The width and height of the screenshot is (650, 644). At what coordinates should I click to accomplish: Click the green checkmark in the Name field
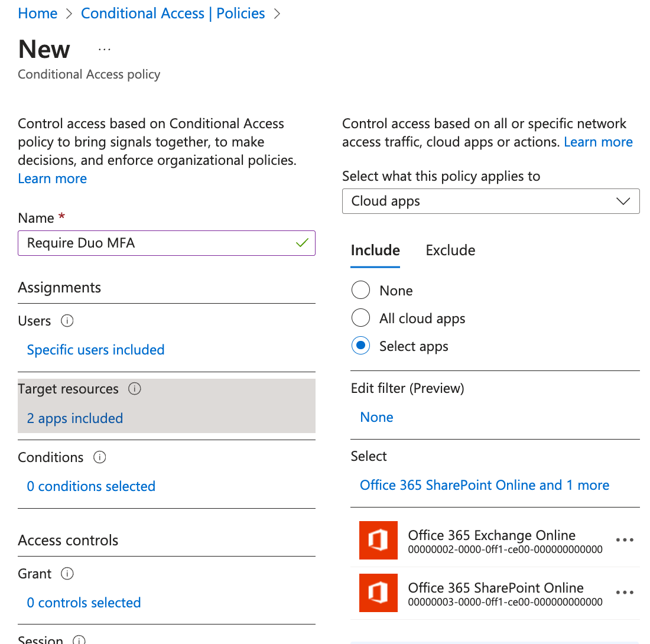[x=301, y=243]
